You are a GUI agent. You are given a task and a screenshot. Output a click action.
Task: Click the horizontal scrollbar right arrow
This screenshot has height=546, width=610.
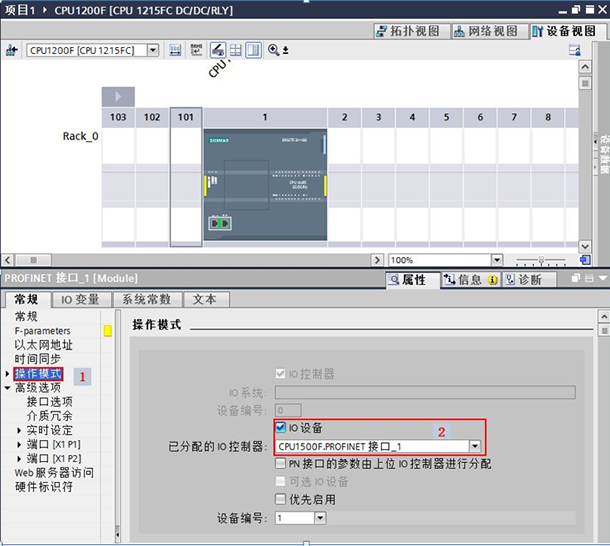pos(377,260)
